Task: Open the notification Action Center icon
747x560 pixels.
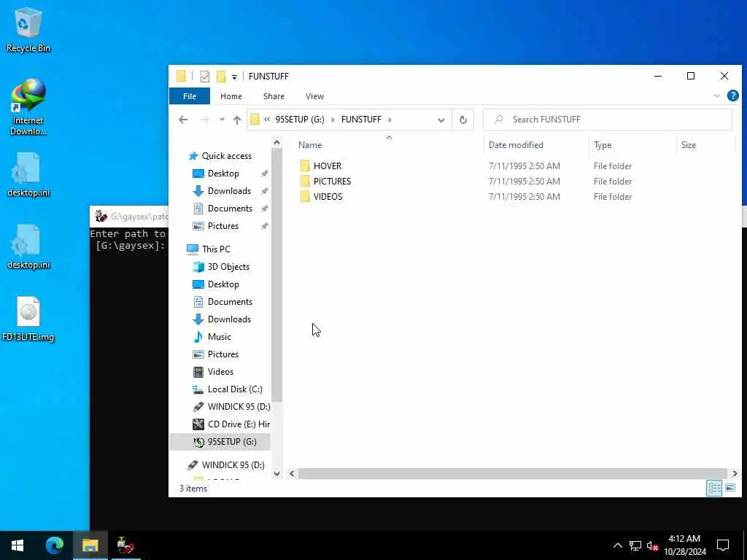Action: pyautogui.click(x=723, y=545)
